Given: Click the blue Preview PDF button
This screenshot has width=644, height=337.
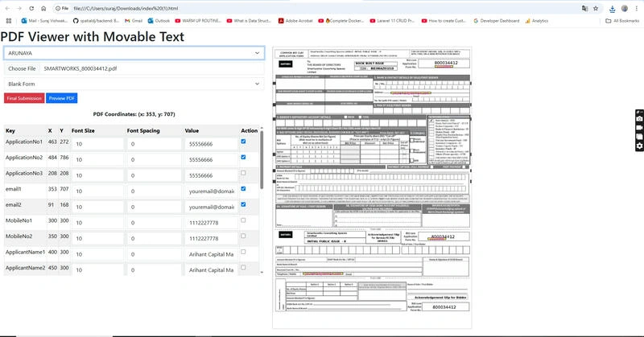Looking at the screenshot, I should pos(62,98).
